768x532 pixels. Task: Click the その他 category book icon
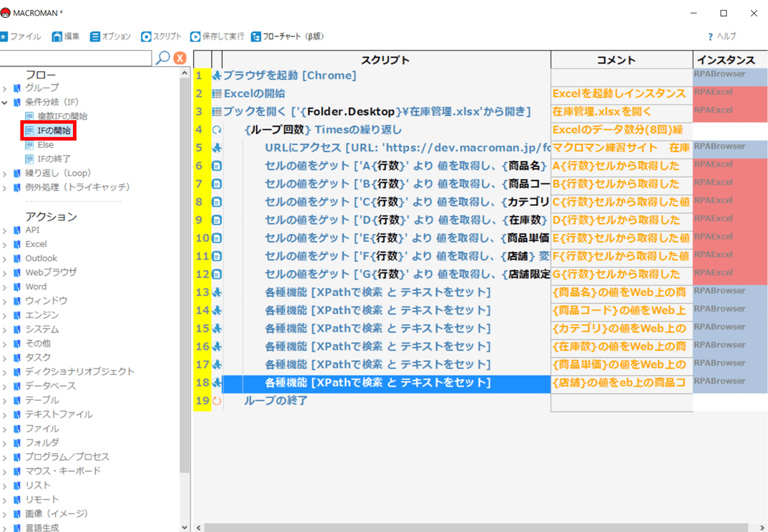point(17,343)
